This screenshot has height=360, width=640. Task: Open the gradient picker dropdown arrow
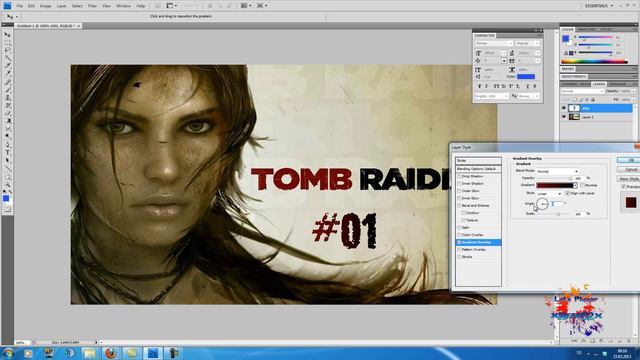[576, 185]
